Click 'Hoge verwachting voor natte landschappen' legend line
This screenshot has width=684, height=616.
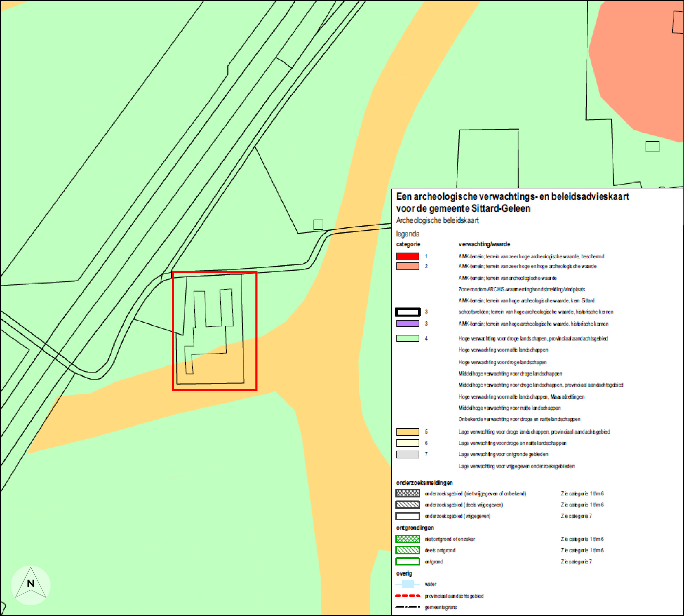click(x=503, y=350)
